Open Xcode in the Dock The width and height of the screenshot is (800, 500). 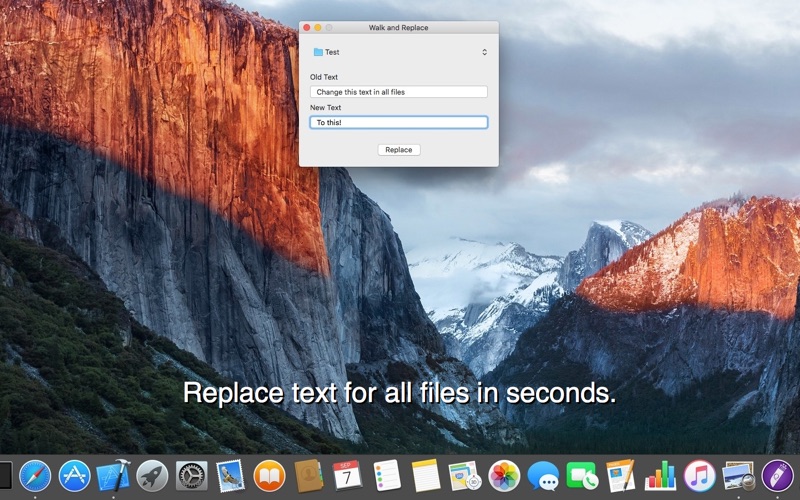(114, 476)
